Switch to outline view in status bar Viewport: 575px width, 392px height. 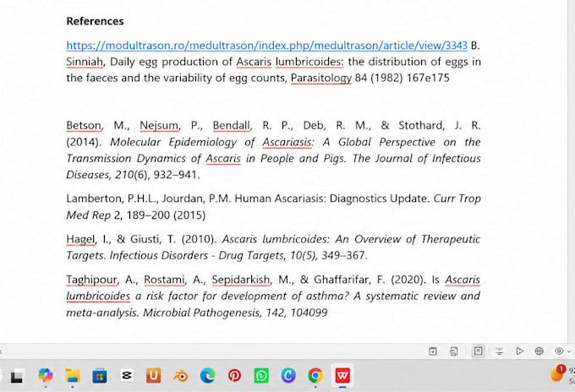tap(499, 351)
